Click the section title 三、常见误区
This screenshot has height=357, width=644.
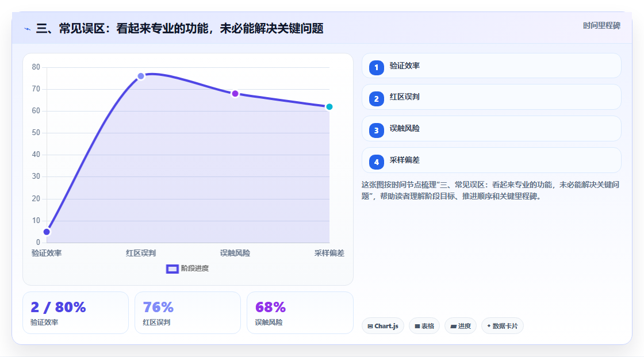179,28
